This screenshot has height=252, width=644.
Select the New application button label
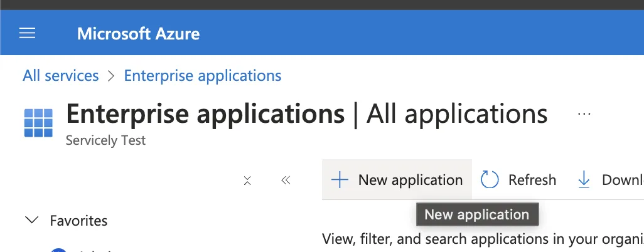click(x=411, y=180)
